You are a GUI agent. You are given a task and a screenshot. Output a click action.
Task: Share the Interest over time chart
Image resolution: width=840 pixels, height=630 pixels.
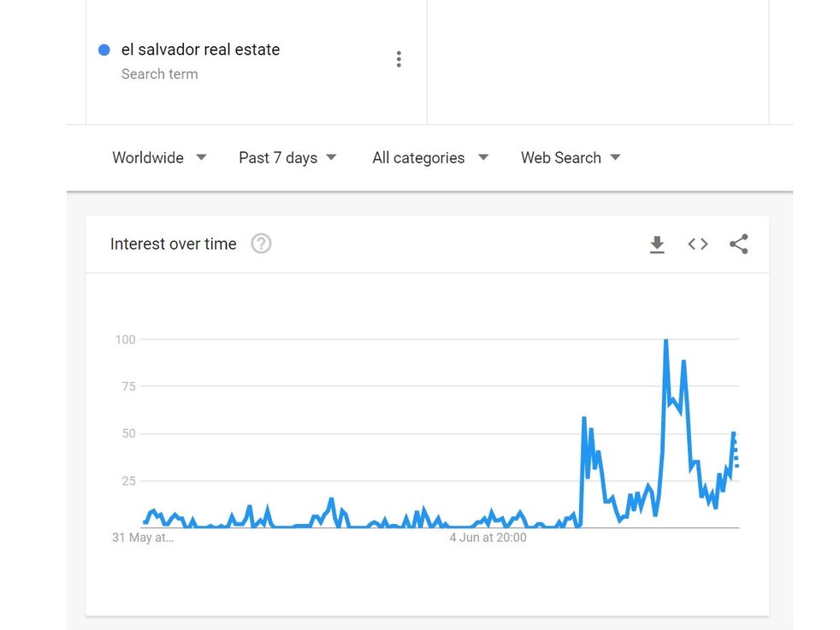[x=739, y=244]
